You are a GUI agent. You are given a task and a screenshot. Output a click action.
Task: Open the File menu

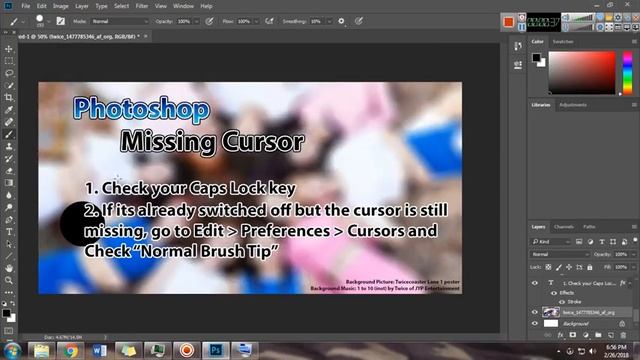26,6
